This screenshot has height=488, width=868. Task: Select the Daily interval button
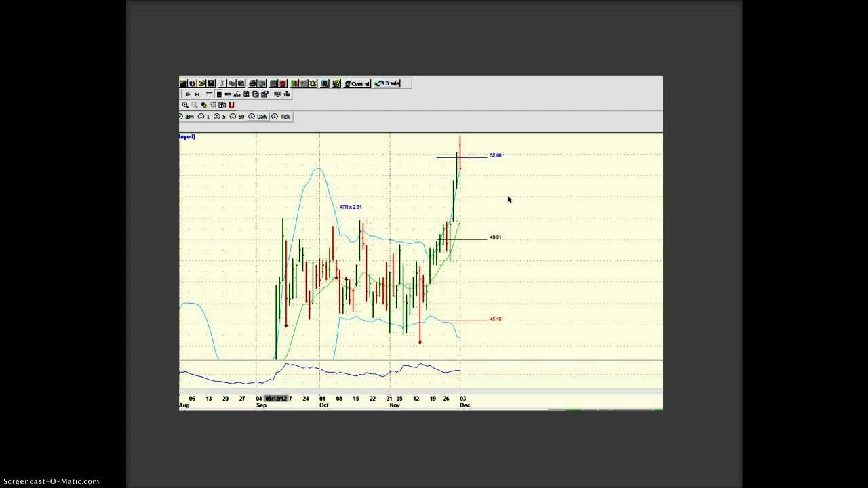click(x=258, y=117)
